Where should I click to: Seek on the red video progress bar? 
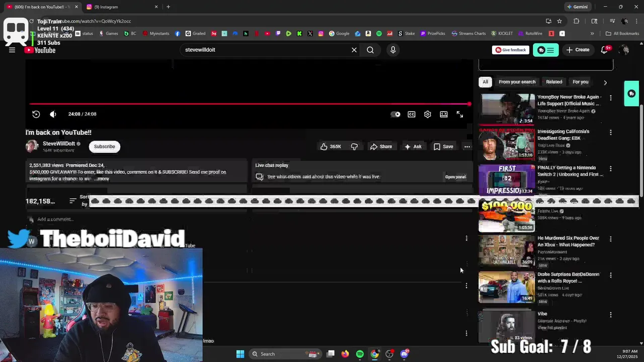pyautogui.click(x=250, y=104)
